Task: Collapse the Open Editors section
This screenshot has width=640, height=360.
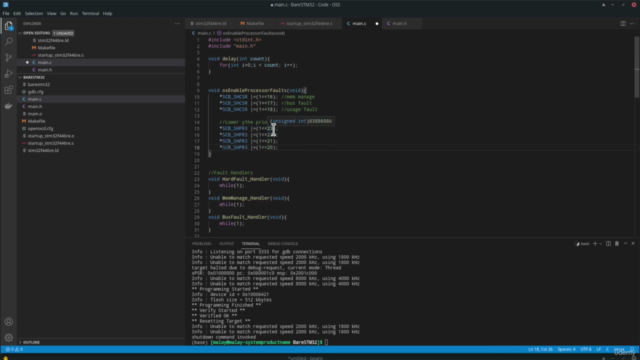Action: coord(36,33)
